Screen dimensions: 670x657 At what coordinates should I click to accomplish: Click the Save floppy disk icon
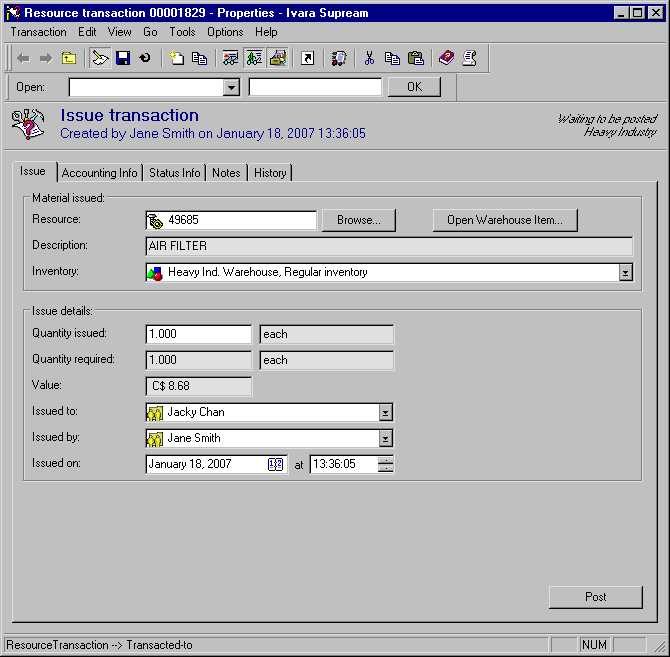pos(123,58)
